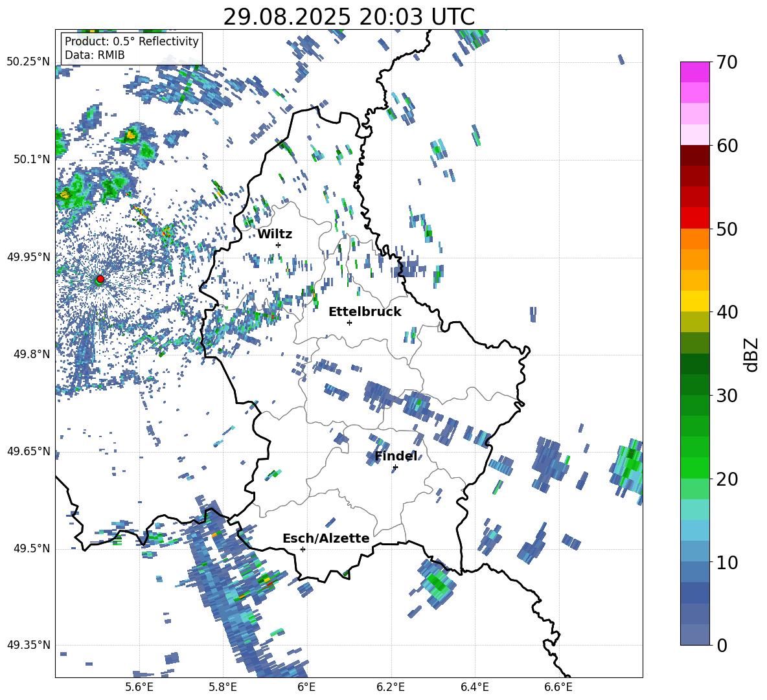
Task: Click the Ettelbruck station cross marker
Action: 349,322
